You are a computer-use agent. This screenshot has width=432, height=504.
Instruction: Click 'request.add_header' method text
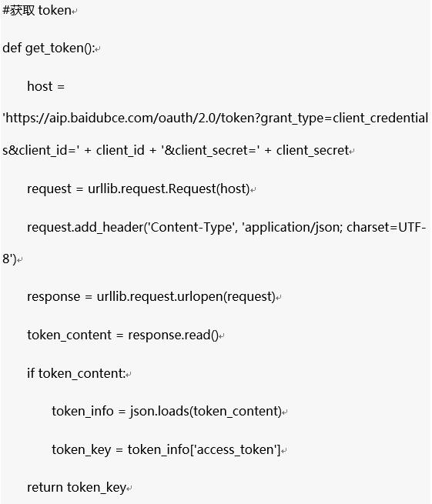pos(85,228)
